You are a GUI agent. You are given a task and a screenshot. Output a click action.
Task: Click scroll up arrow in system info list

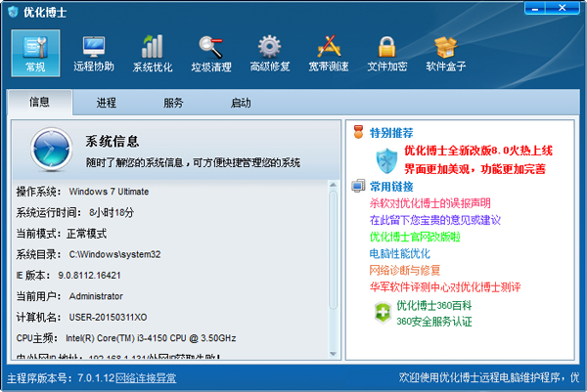[334, 185]
